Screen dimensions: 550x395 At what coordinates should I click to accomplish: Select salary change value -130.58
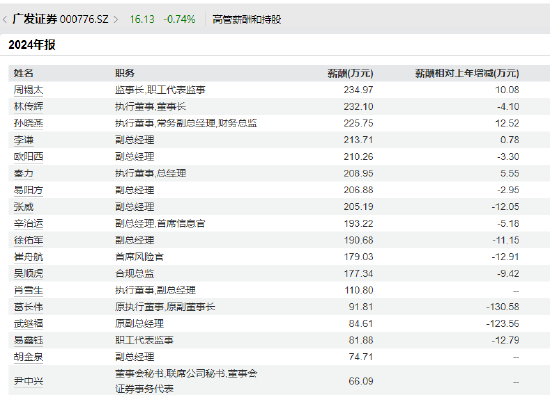coord(503,307)
